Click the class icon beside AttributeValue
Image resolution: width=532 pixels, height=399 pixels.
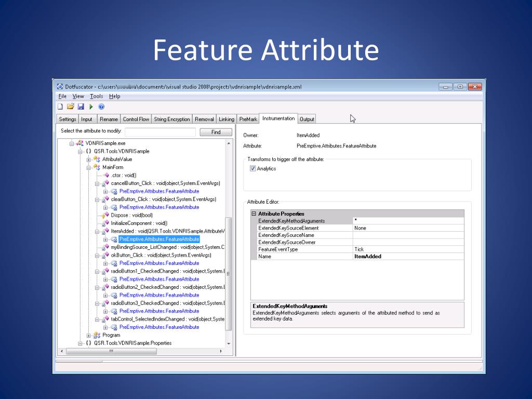pyautogui.click(x=97, y=159)
